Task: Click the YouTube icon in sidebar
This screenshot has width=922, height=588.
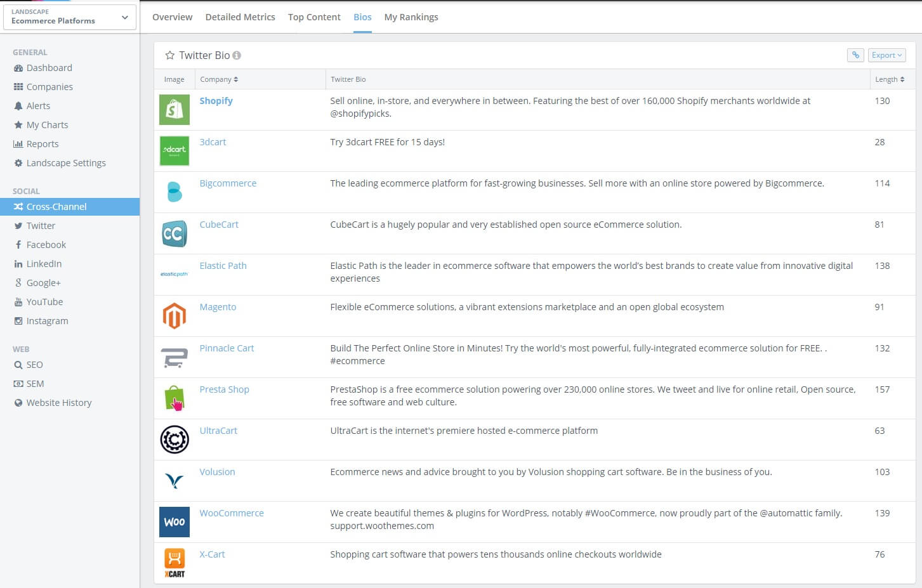Action: [18, 302]
